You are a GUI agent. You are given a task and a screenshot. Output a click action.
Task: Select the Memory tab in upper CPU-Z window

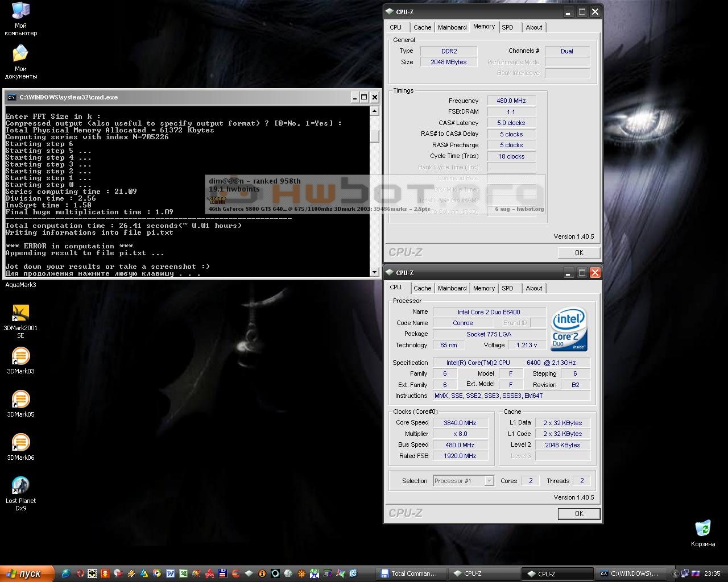(x=484, y=26)
